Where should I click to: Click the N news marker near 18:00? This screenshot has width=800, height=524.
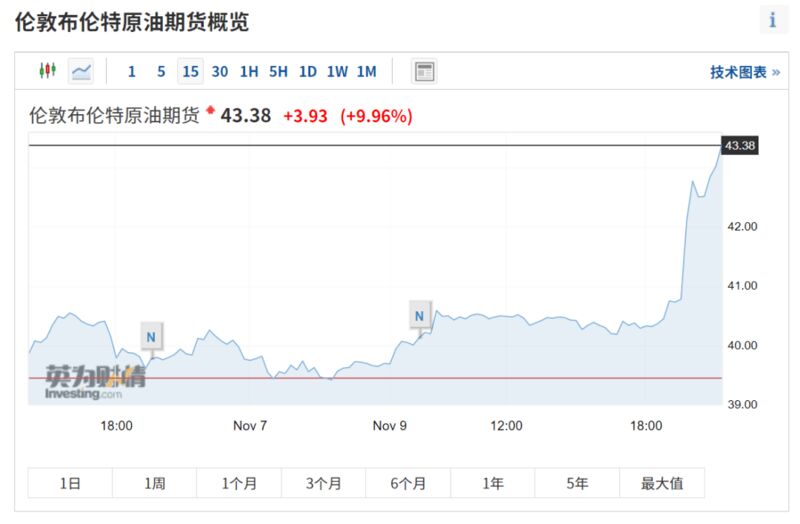[x=151, y=337]
